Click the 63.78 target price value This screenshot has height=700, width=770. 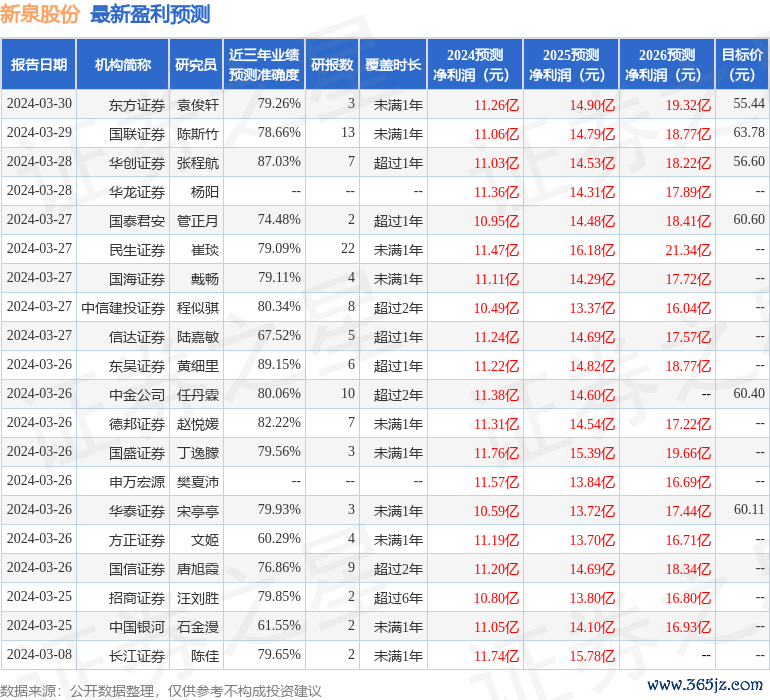click(748, 133)
